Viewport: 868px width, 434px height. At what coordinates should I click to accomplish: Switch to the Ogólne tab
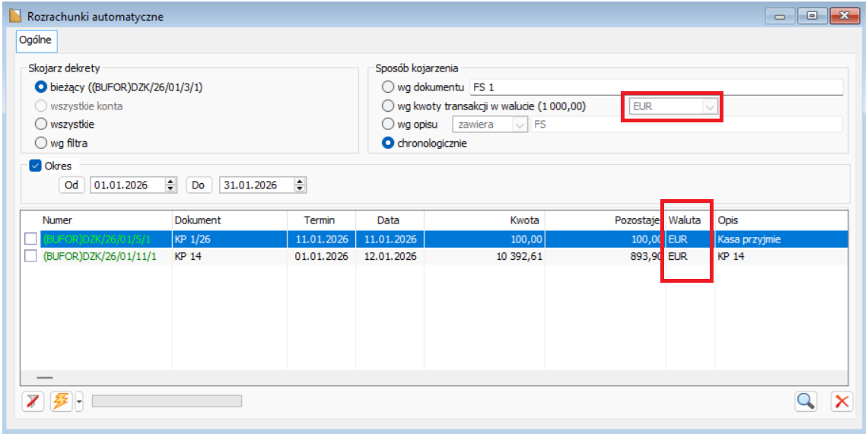[36, 40]
